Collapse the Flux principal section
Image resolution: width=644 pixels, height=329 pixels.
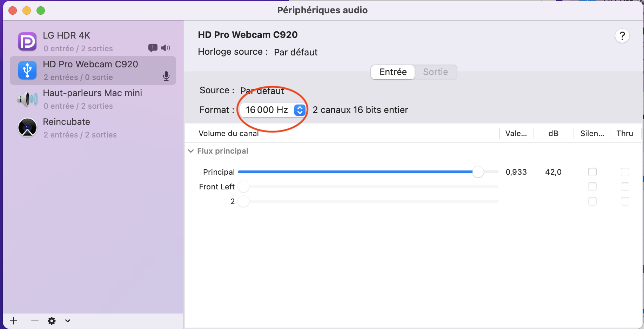tap(191, 151)
